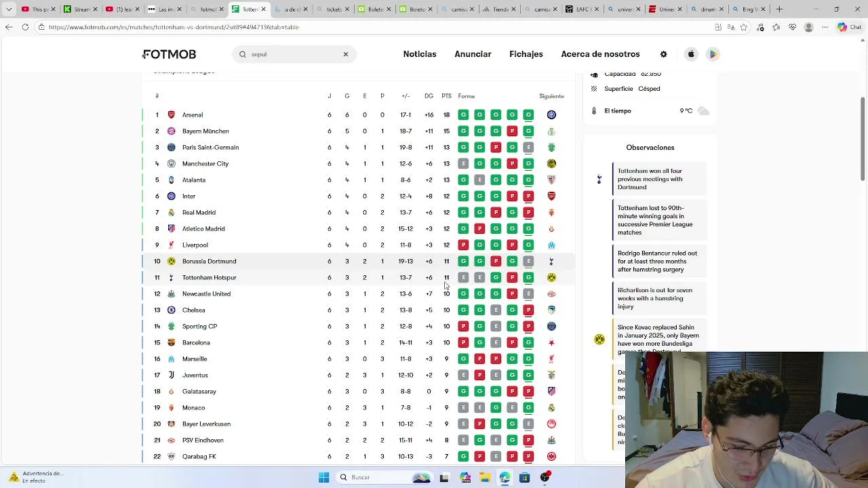Image resolution: width=868 pixels, height=488 pixels.
Task: Click Qarabag FK row name
Action: [199, 456]
